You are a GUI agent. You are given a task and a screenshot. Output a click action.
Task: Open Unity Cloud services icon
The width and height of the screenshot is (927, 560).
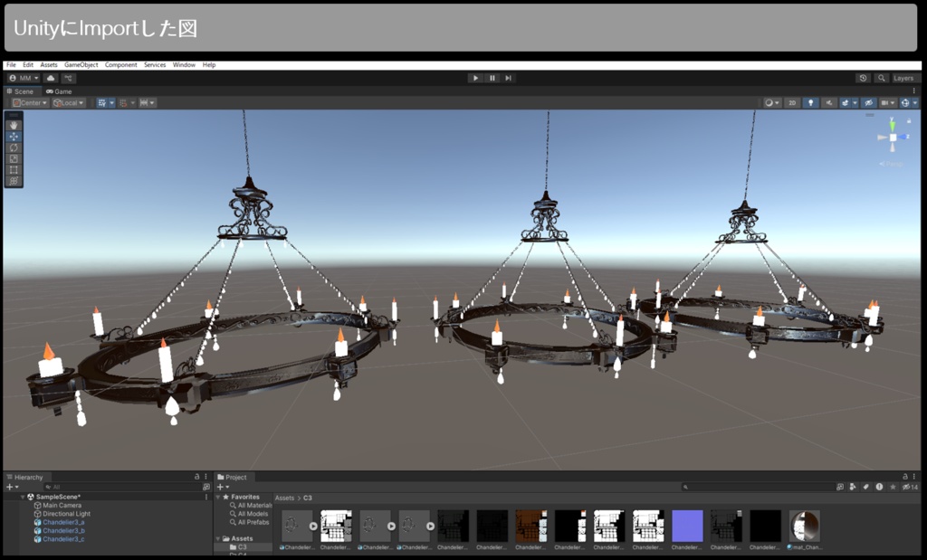coord(51,78)
